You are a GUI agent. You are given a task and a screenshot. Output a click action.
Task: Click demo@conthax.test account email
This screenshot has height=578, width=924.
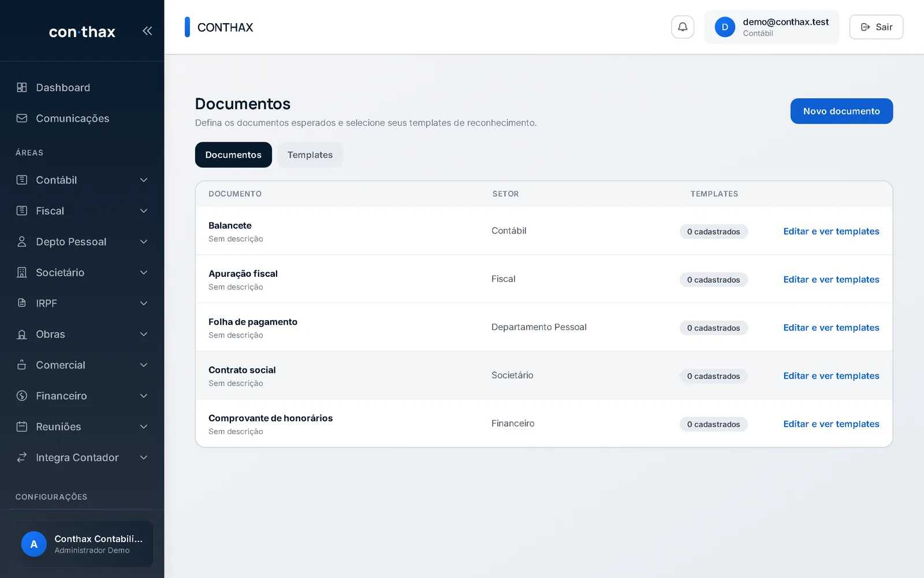(785, 22)
